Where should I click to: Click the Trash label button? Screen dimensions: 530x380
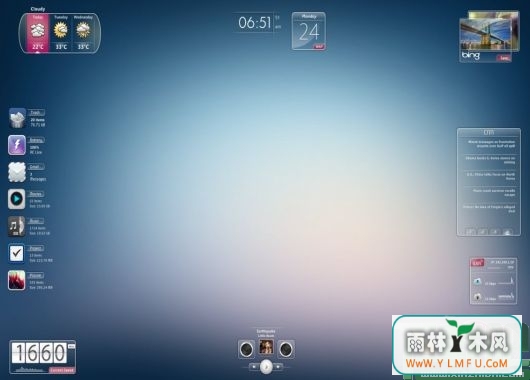tap(37, 113)
